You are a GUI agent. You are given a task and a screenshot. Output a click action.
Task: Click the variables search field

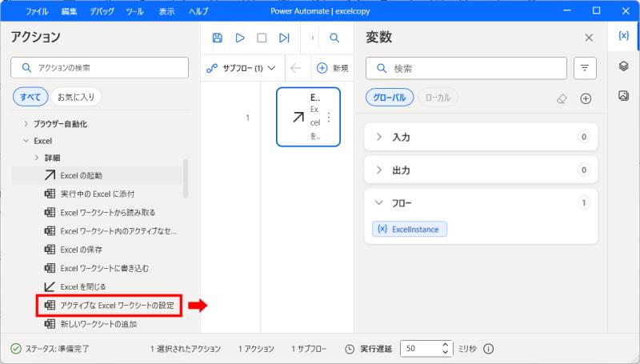click(x=466, y=68)
